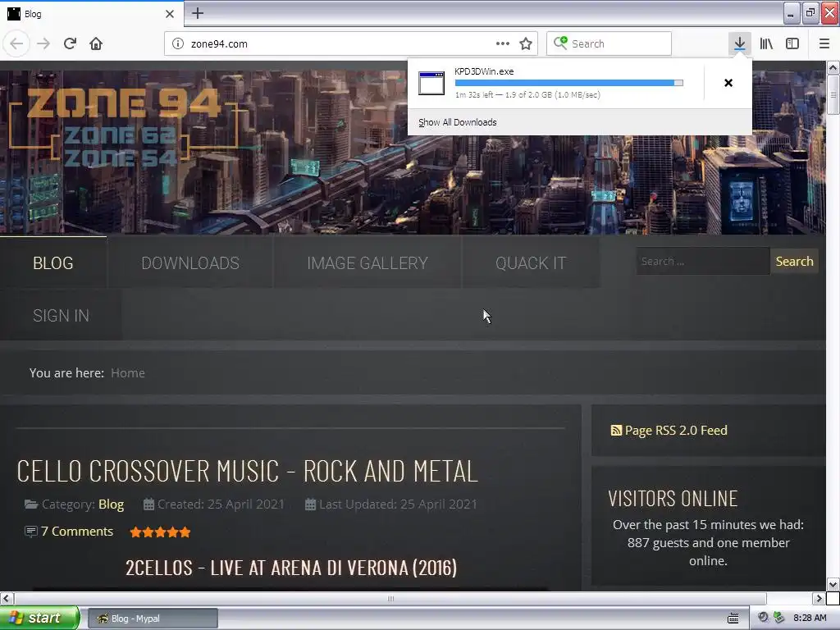This screenshot has width=840, height=630.
Task: Click the KPD3DWin.exe file name
Action: coord(484,71)
